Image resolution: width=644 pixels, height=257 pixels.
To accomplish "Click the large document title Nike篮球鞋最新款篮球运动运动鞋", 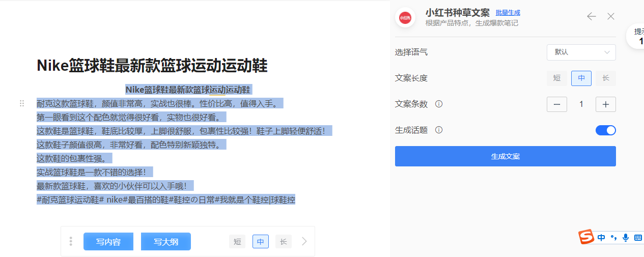I will click(152, 66).
